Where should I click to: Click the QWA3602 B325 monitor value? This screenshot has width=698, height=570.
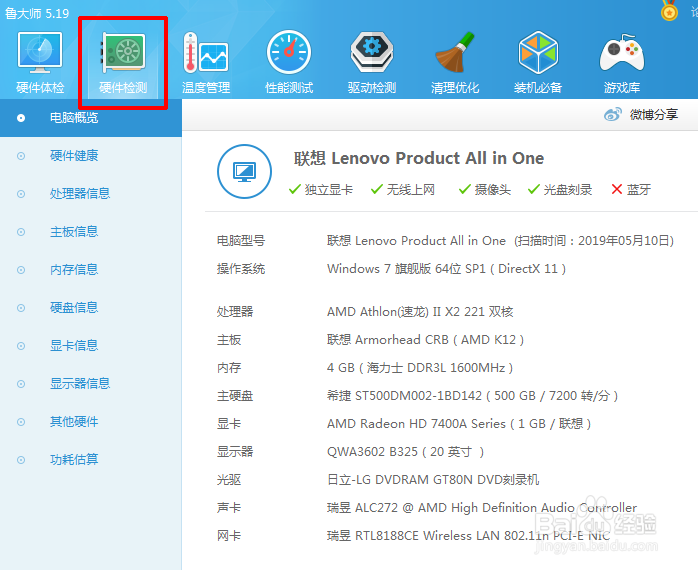[406, 452]
